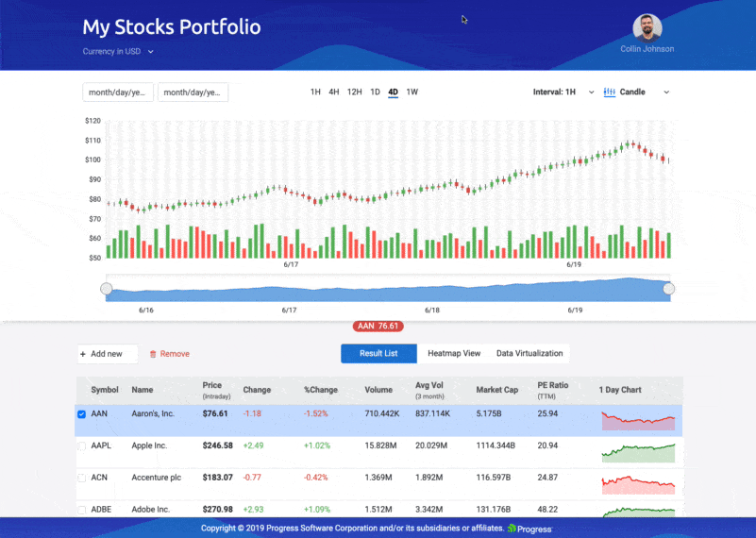This screenshot has height=538, width=756.
Task: Click the Aaron's, Inc. name cell
Action: pos(153,414)
